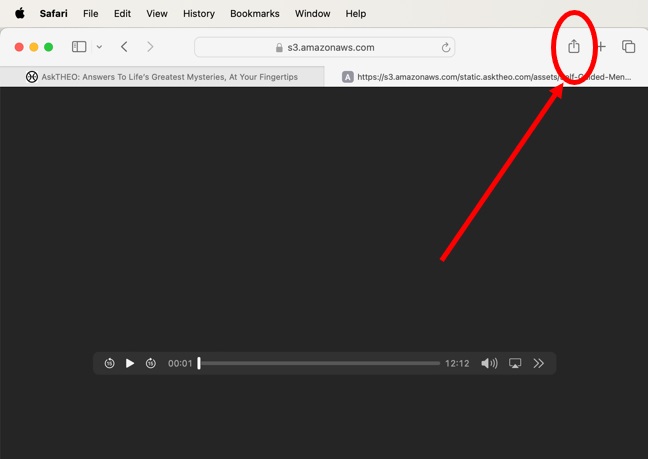Click the playback progress scrubber
The width and height of the screenshot is (649, 459).
pos(318,363)
